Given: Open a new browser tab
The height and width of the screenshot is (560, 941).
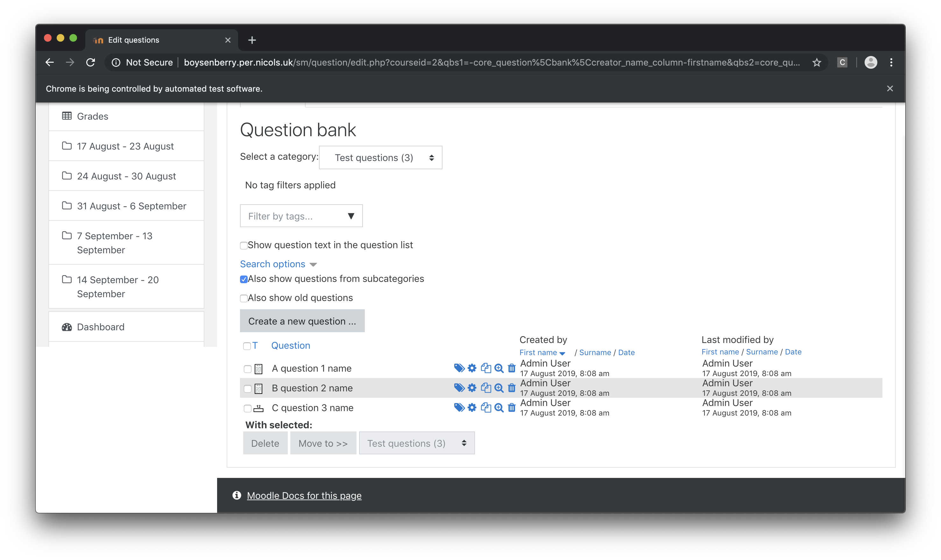Looking at the screenshot, I should (x=252, y=40).
